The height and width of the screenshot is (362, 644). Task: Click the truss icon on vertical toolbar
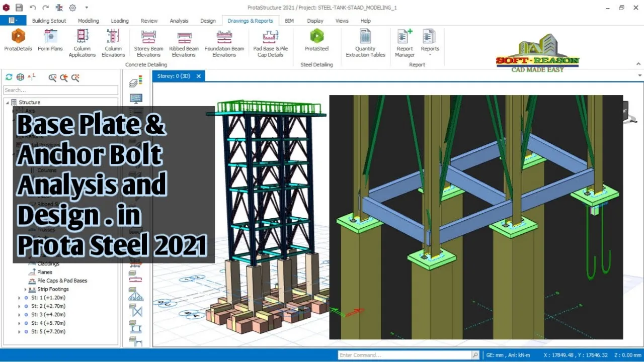[136, 295]
